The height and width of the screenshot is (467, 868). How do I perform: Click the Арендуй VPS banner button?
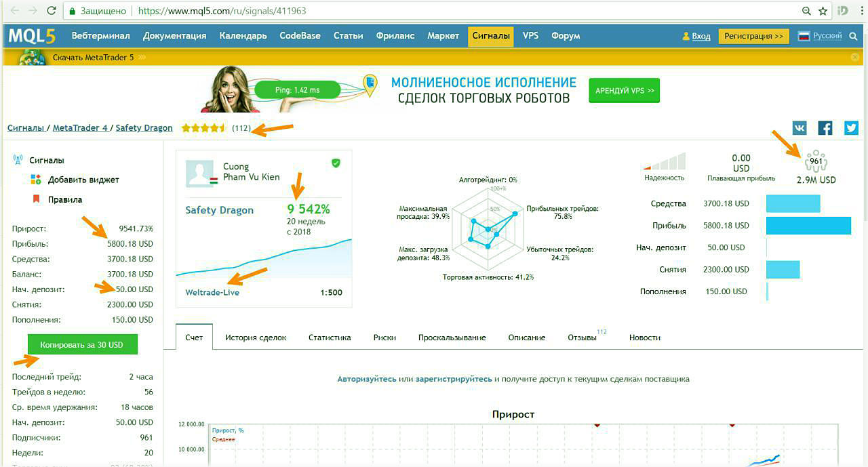pos(624,91)
